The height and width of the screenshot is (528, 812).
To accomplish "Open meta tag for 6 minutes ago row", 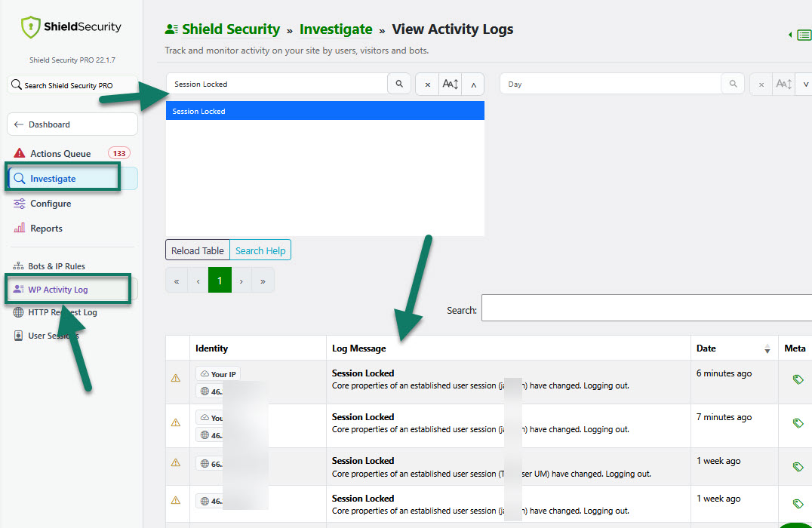I will pos(798,379).
